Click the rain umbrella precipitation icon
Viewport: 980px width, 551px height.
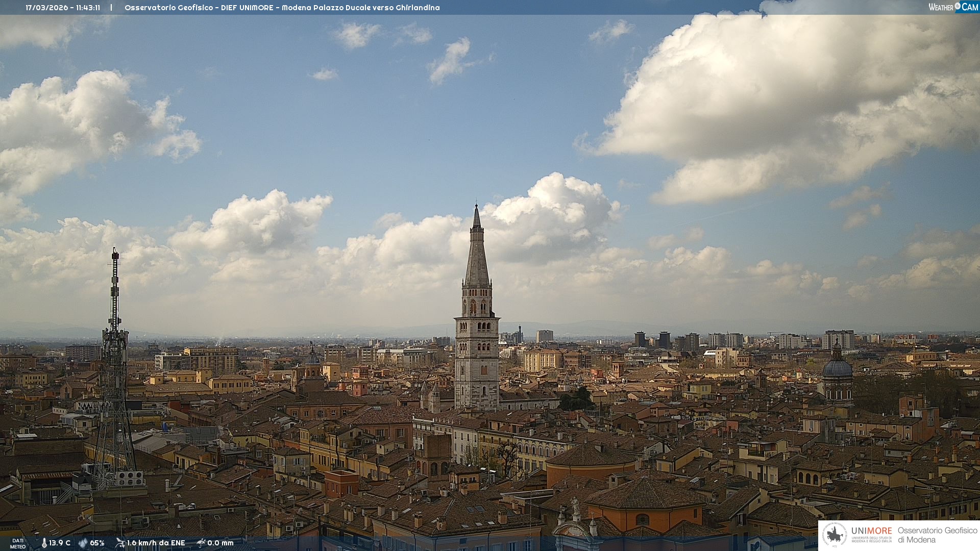click(201, 543)
